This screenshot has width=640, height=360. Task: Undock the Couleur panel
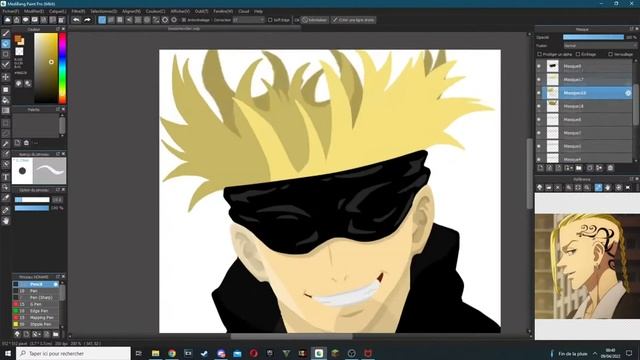[x=58, y=29]
